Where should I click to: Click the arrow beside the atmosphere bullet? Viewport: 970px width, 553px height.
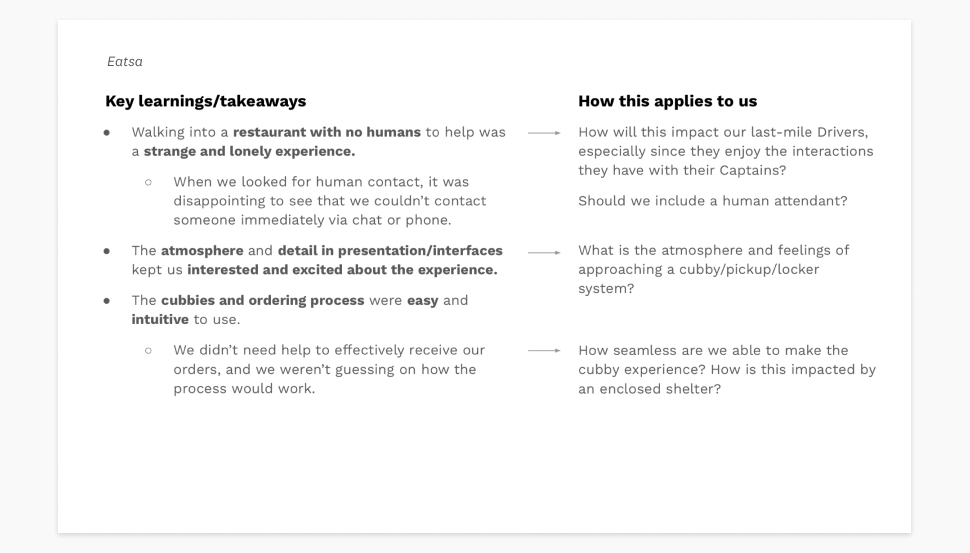coord(544,251)
